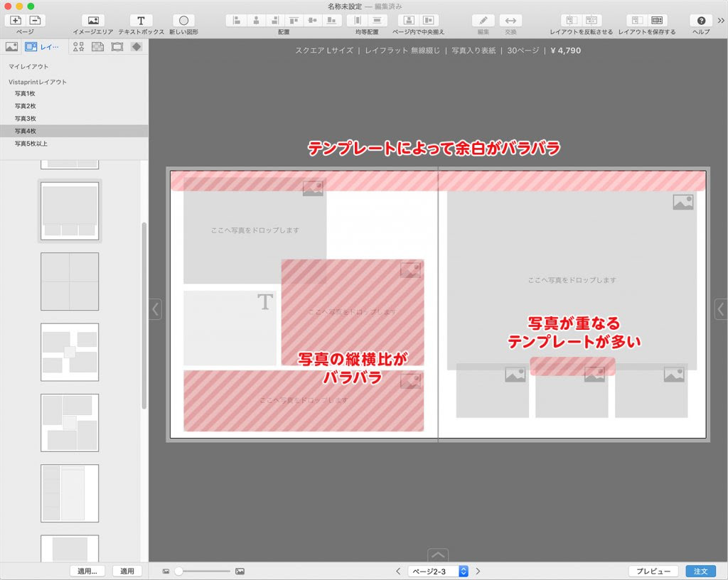Click the layout list scrollbar
This screenshot has width=728, height=580.
coord(144,316)
